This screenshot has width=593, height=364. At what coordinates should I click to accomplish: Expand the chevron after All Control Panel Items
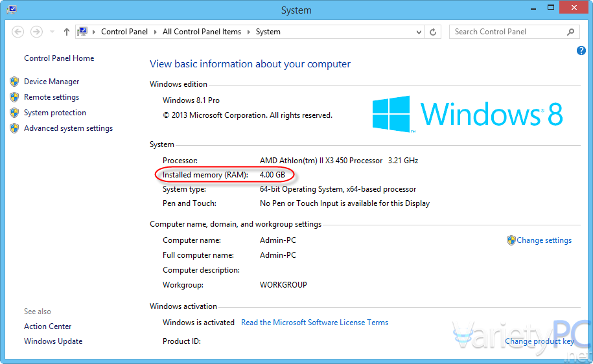tap(248, 32)
